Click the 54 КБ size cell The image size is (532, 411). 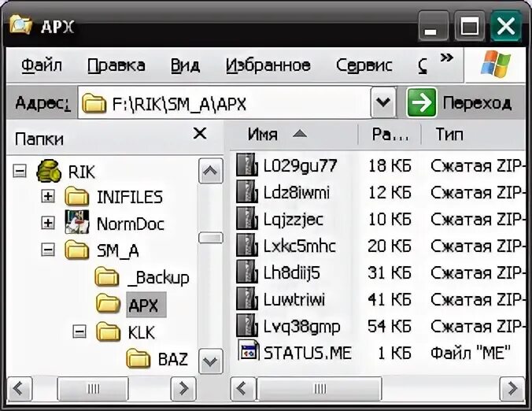pos(389,327)
